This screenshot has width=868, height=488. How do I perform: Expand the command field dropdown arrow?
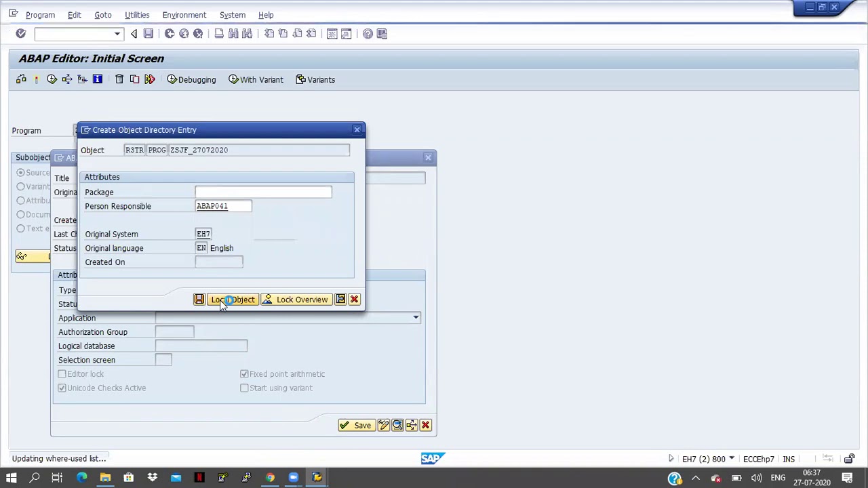[x=117, y=34]
